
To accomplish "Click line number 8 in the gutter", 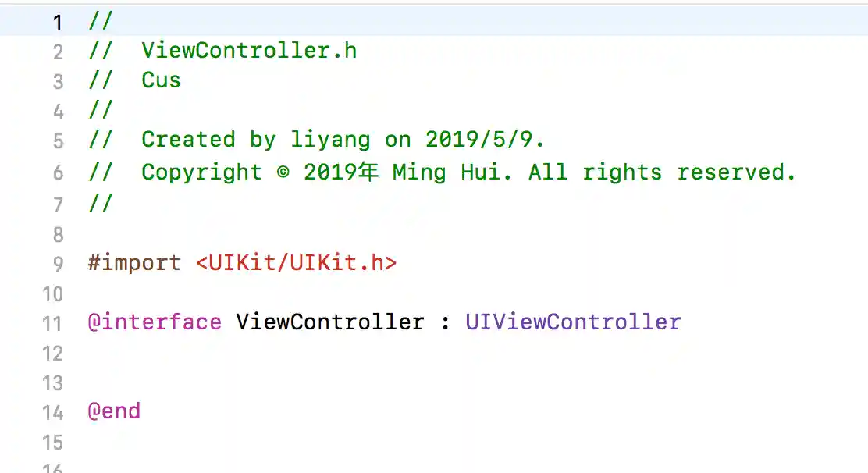I will tap(58, 235).
